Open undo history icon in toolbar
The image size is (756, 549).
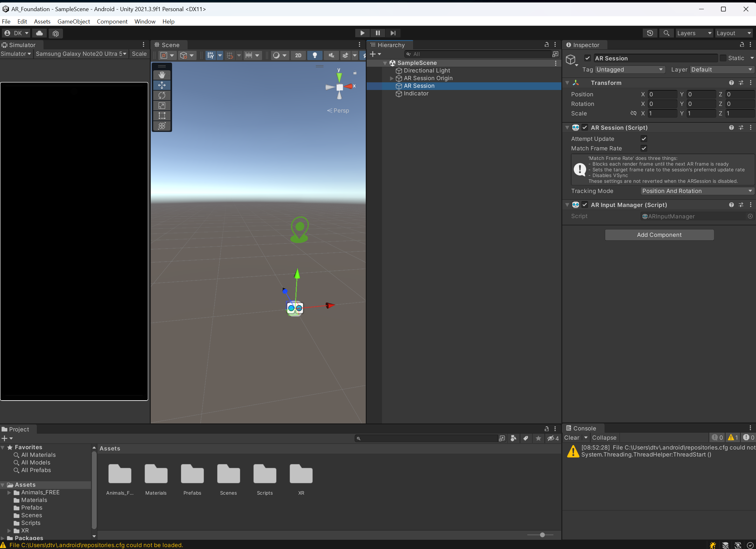[650, 33]
